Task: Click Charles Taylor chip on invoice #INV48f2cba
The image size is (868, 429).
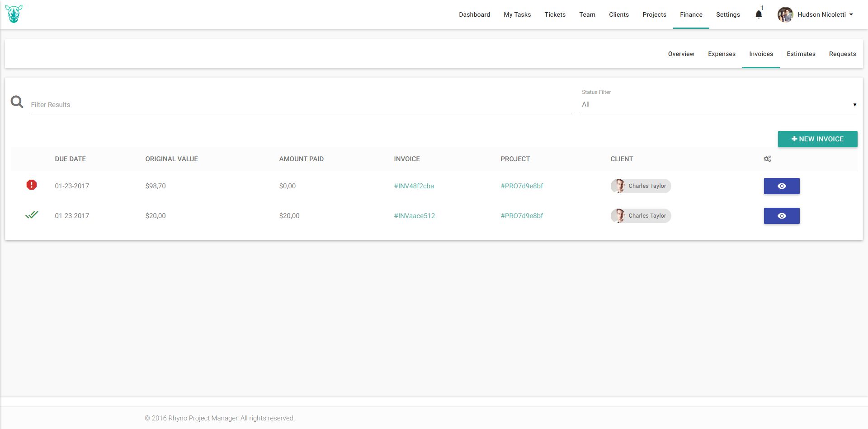Action: 641,186
